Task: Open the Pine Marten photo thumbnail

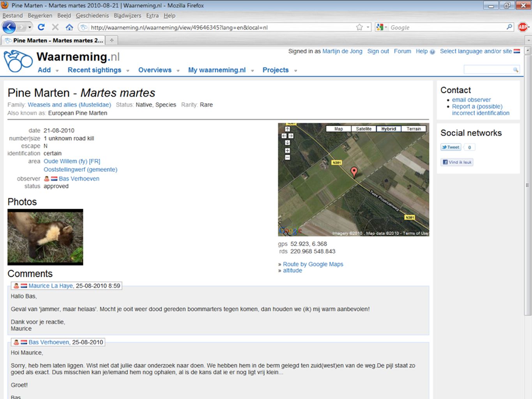Action: pos(45,237)
